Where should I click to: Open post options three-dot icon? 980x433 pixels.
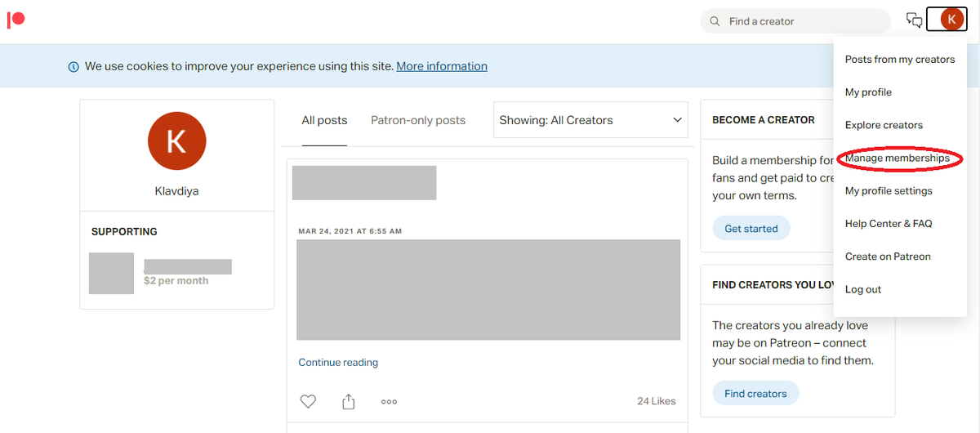[390, 401]
